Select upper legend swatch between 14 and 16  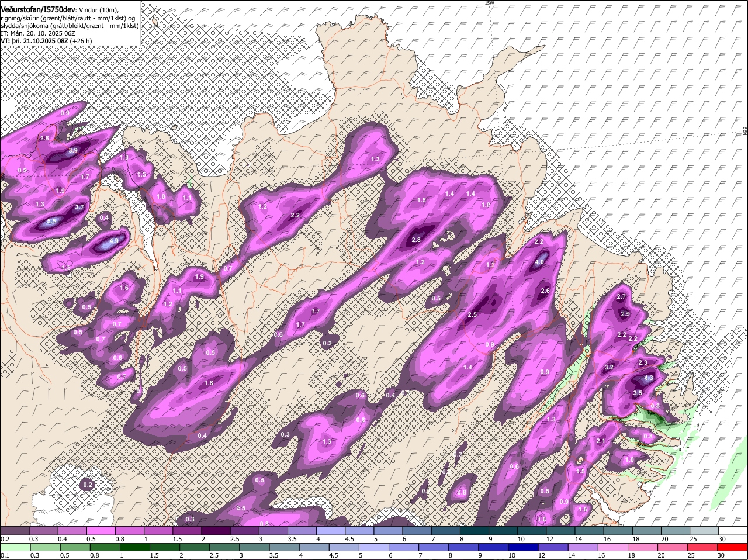(x=590, y=530)
